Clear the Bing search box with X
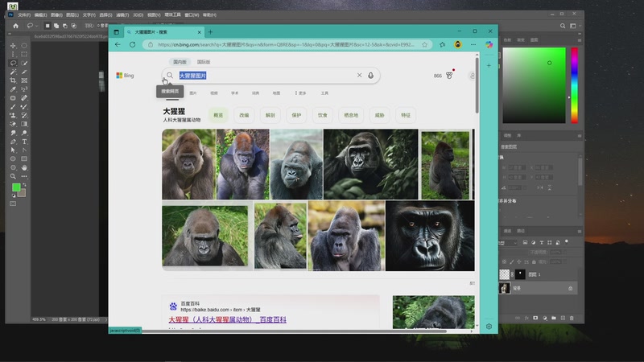This screenshot has height=362, width=644. point(359,75)
